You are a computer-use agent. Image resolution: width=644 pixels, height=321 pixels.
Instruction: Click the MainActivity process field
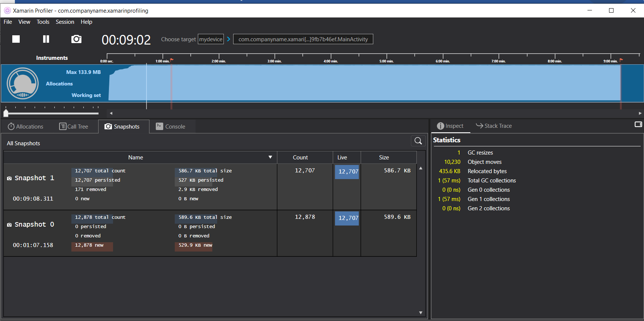point(303,39)
